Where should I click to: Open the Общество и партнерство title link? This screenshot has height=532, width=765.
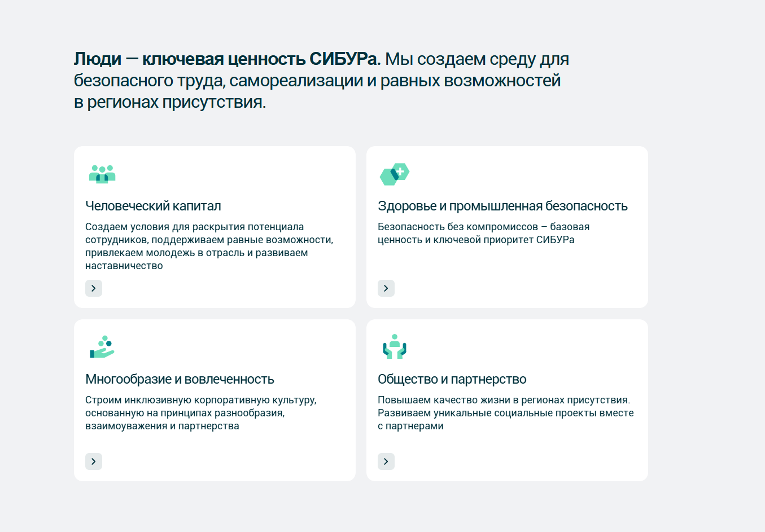tap(452, 379)
